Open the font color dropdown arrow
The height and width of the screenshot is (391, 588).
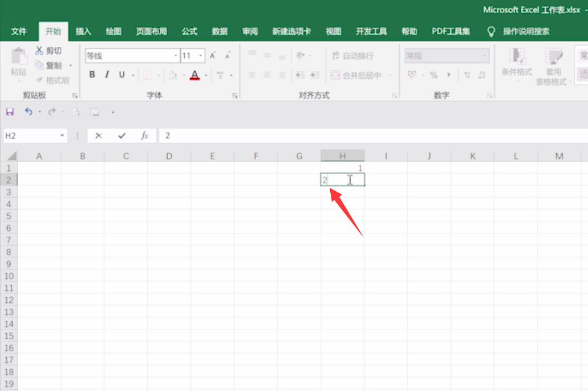[206, 75]
